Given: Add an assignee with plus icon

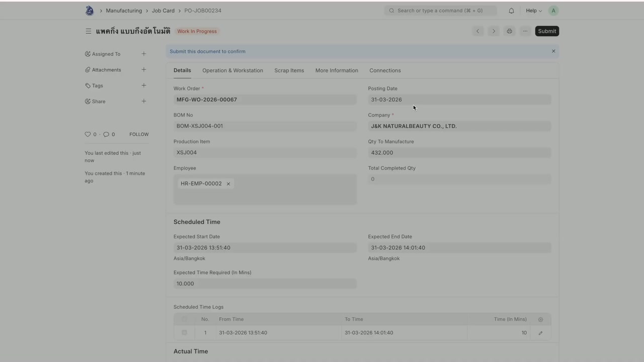Looking at the screenshot, I should point(143,54).
